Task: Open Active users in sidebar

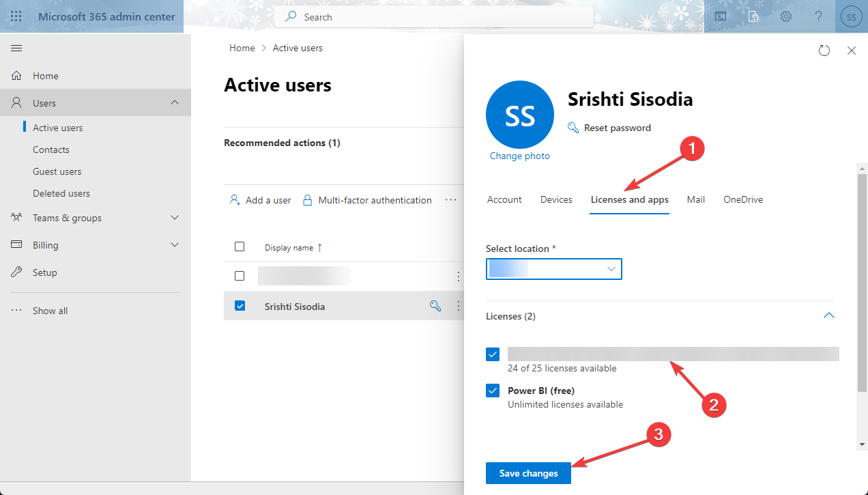Action: pos(58,128)
